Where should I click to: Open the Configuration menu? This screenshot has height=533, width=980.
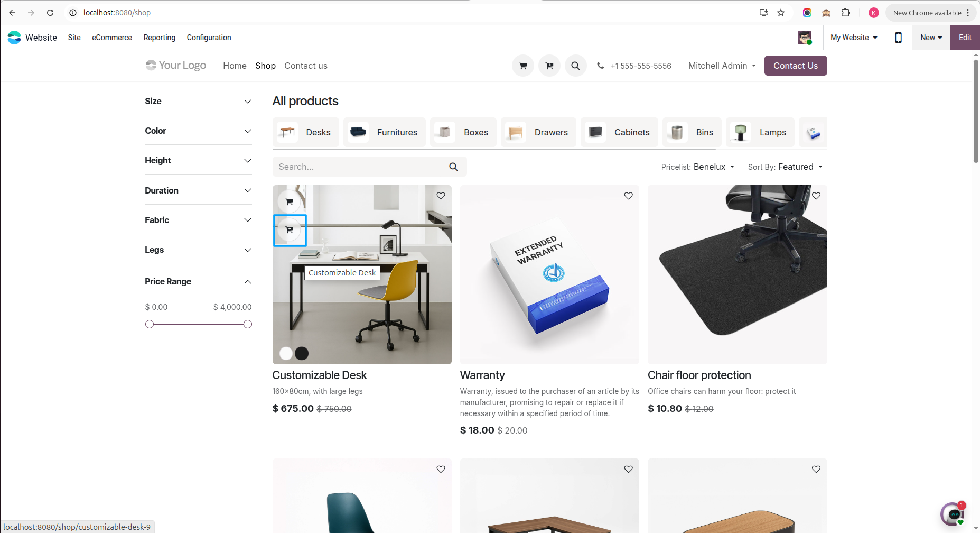[x=209, y=38]
